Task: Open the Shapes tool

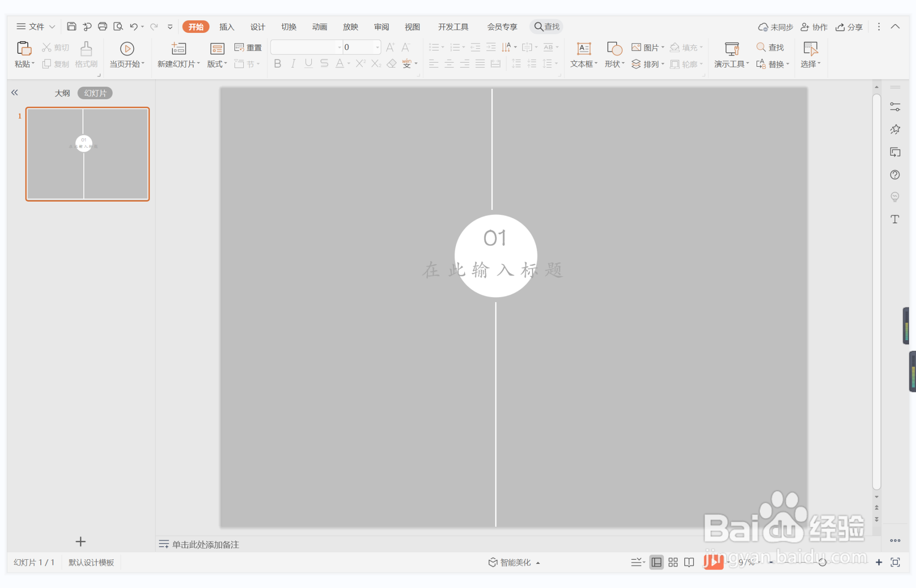Action: [x=614, y=49]
